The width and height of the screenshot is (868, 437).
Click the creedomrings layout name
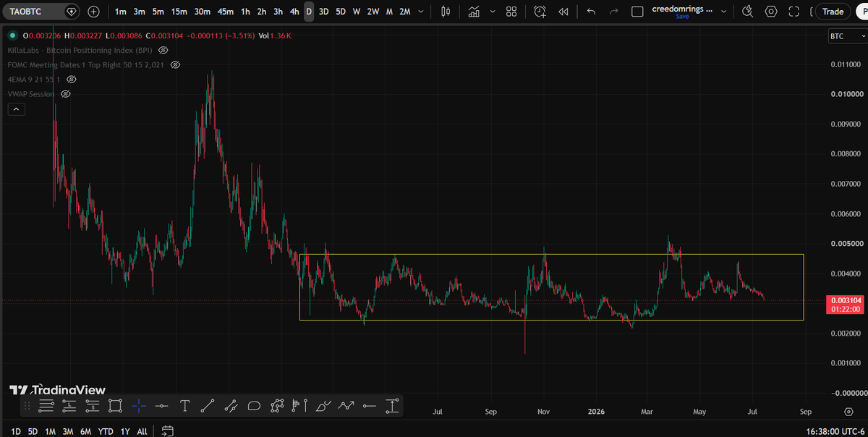pos(682,9)
